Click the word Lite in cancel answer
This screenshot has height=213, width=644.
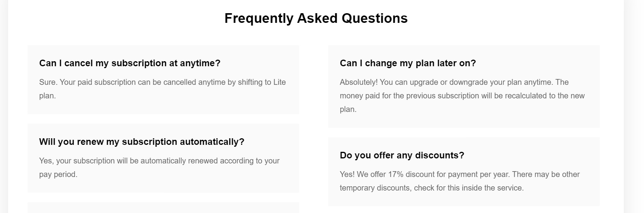279,82
